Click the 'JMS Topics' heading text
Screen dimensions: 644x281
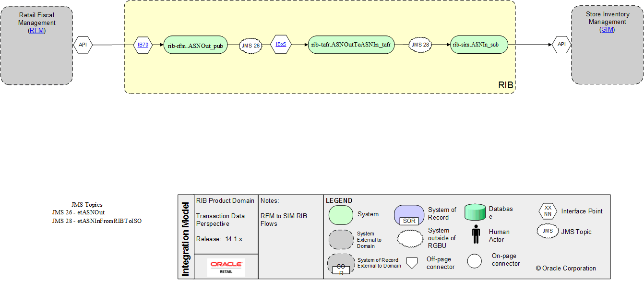coord(87,205)
